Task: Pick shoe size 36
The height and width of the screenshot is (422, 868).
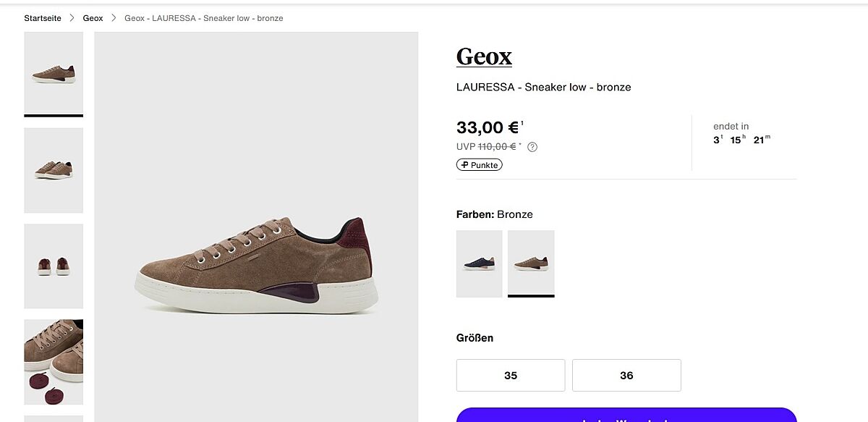Action: [626, 376]
